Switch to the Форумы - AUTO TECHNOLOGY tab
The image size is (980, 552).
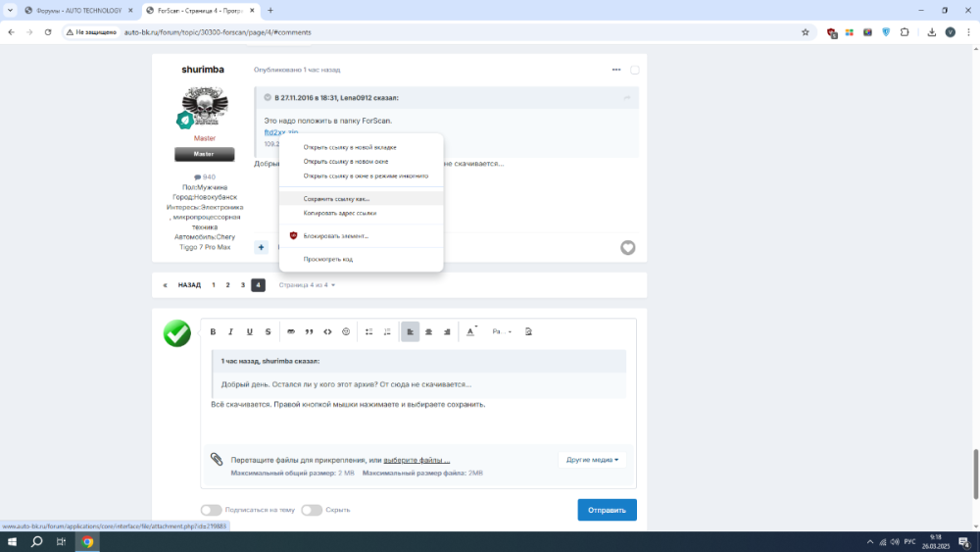click(x=78, y=11)
